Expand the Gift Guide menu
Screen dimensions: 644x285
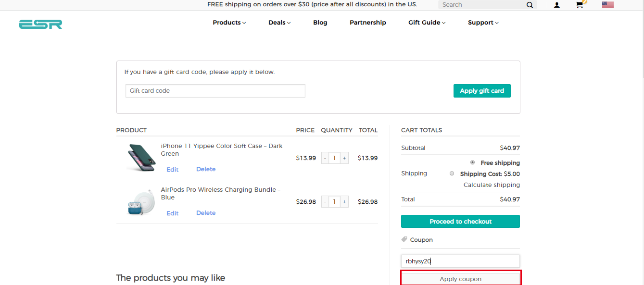pos(427,23)
